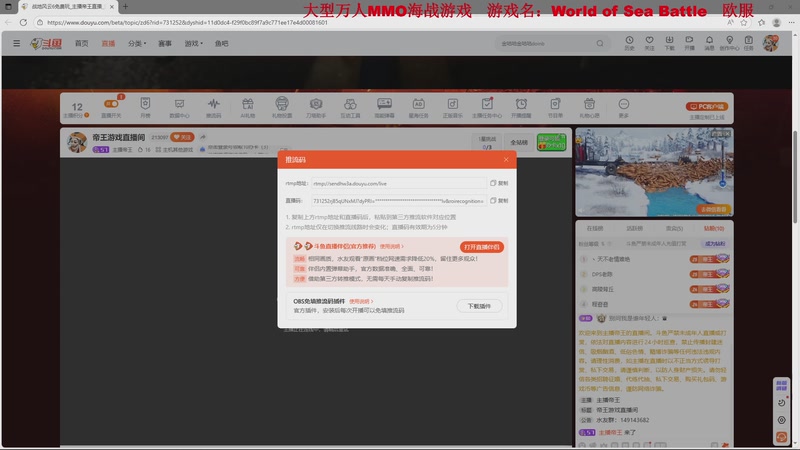Viewport: 800px width, 450px height.
Task: Select fan row 天不老情难绝
Action: 654,259
